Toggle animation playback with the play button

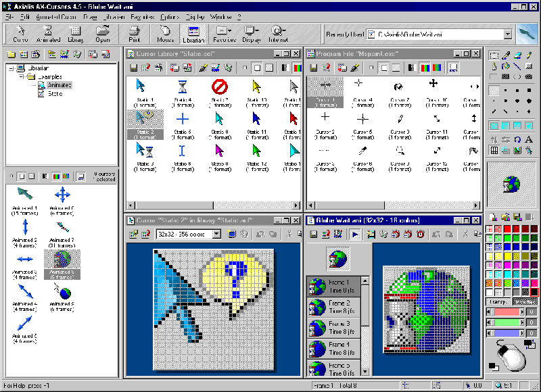point(354,235)
